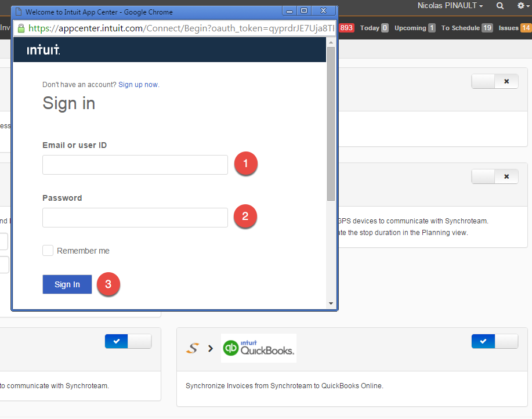Open the Today jobs tab
Image resolution: width=532 pixels, height=419 pixels.
(374, 28)
